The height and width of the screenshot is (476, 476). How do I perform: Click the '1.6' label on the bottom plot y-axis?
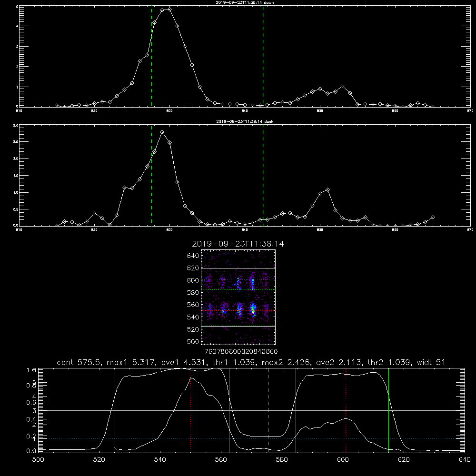(31, 370)
